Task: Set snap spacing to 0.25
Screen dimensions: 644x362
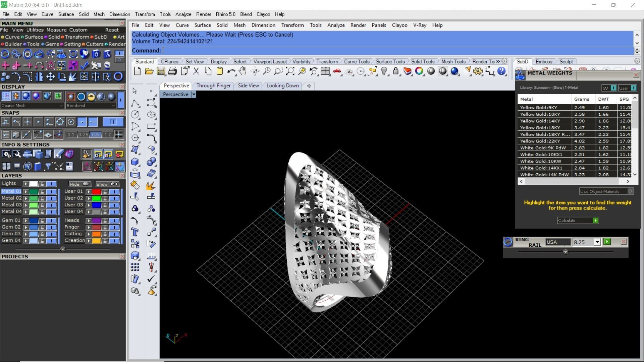Action: tap(83, 135)
